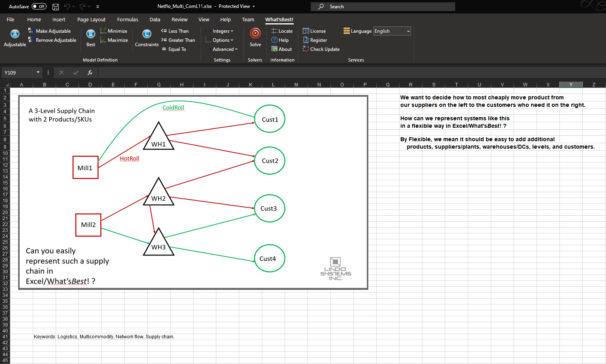
Task: Select row 41 header
Action: pyautogui.click(x=5, y=337)
